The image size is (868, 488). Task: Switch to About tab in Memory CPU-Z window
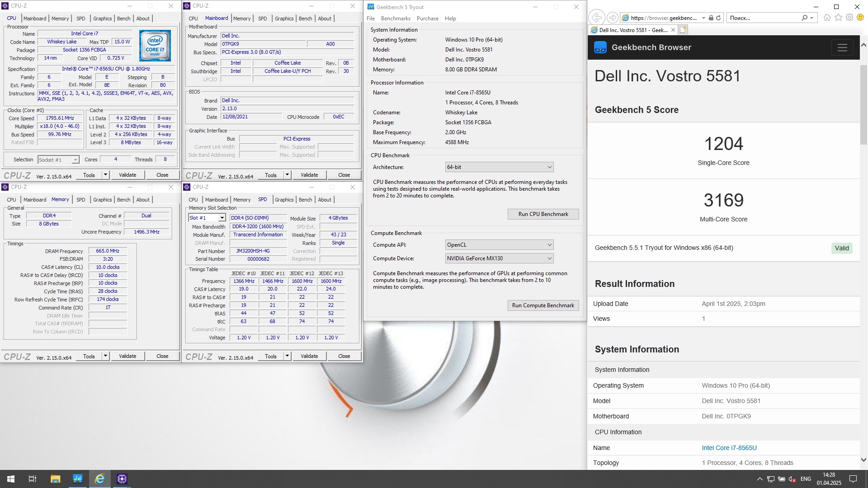click(143, 200)
